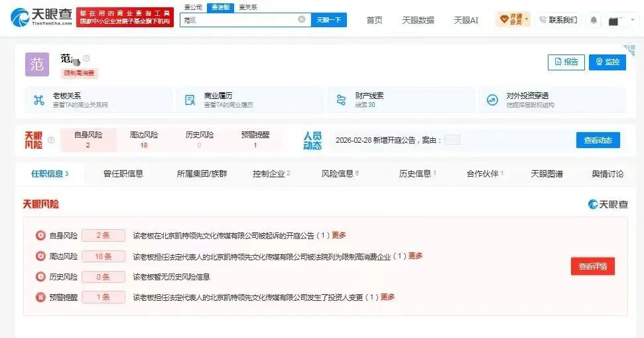644x338 pixels.
Task: Open 更多 link for 自身风险
Action: (x=339, y=235)
